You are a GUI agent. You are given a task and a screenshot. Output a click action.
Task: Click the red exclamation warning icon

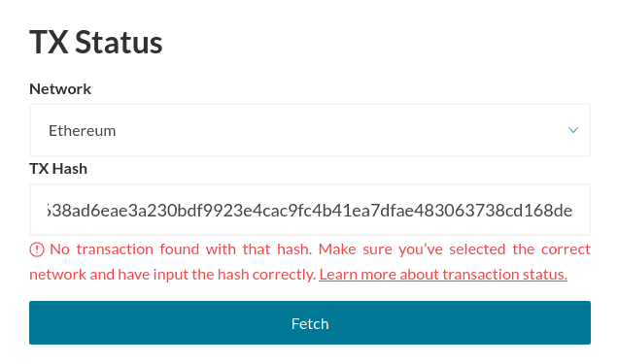click(x=37, y=249)
